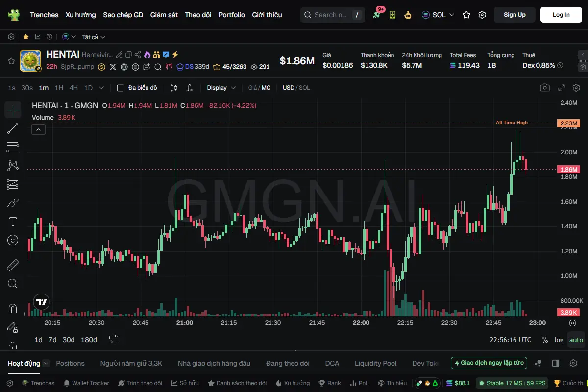Select the brush drawing tool
Image resolution: width=588 pixels, height=392 pixels.
click(13, 203)
